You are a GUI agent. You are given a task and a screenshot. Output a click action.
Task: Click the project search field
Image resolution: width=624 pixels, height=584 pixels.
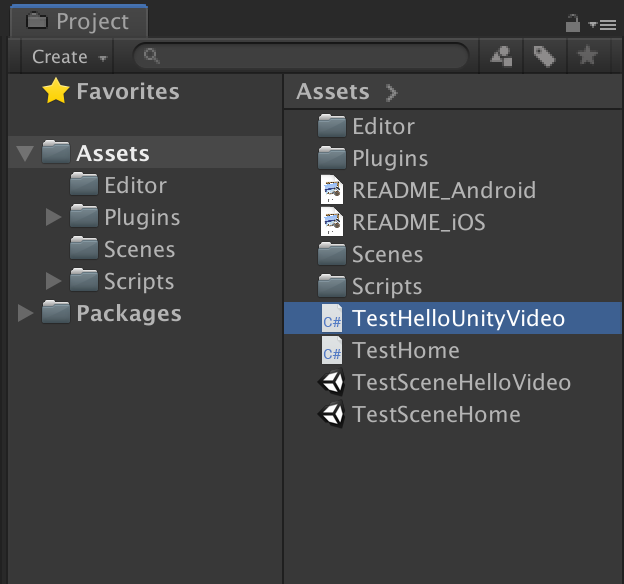click(x=301, y=56)
